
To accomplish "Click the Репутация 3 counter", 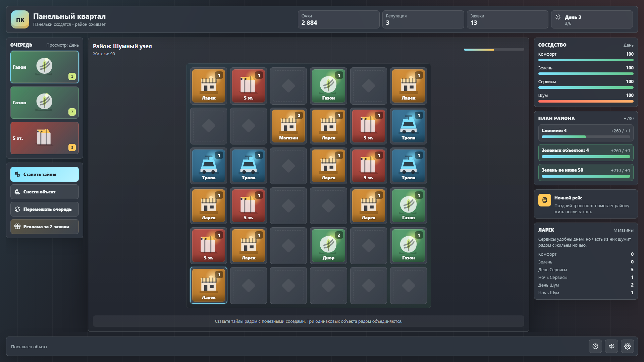I will pyautogui.click(x=423, y=19).
